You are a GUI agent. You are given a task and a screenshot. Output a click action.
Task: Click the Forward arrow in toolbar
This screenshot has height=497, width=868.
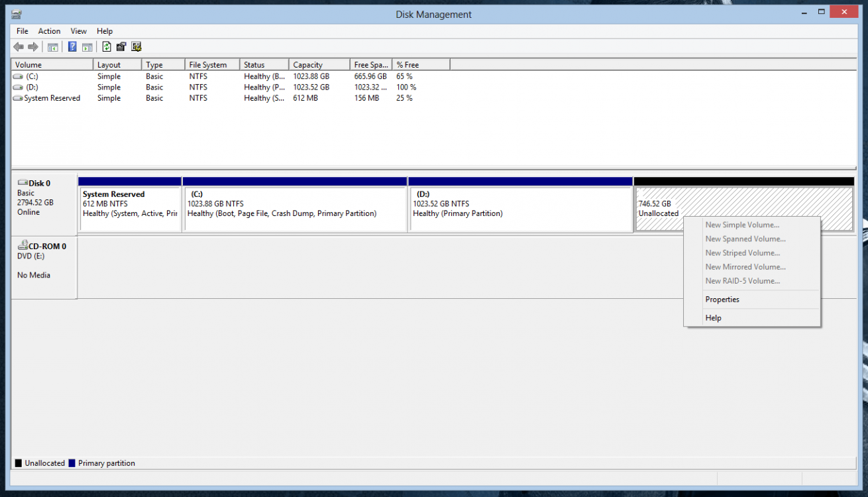(32, 47)
